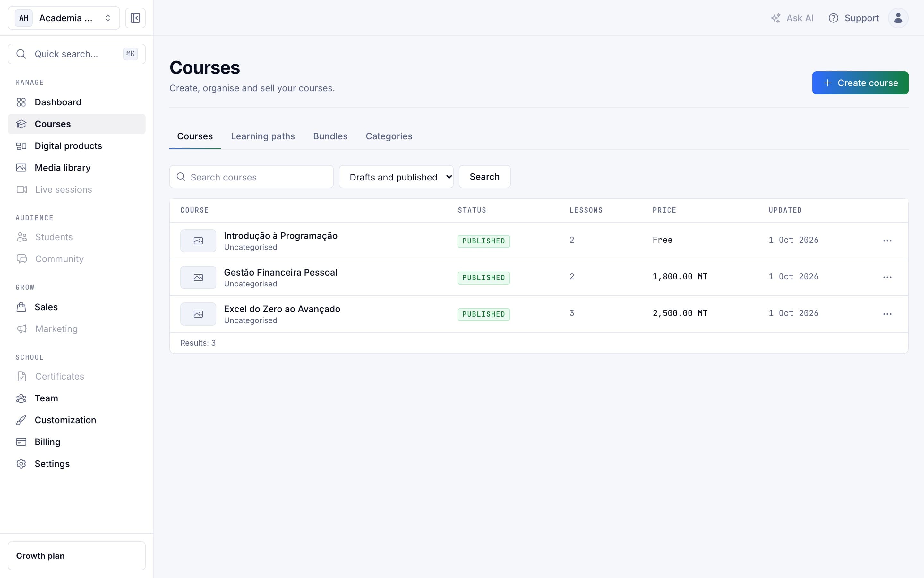Screen dimensions: 924x578
Task: Open Live sessions in the sidebar
Action: [76, 189]
